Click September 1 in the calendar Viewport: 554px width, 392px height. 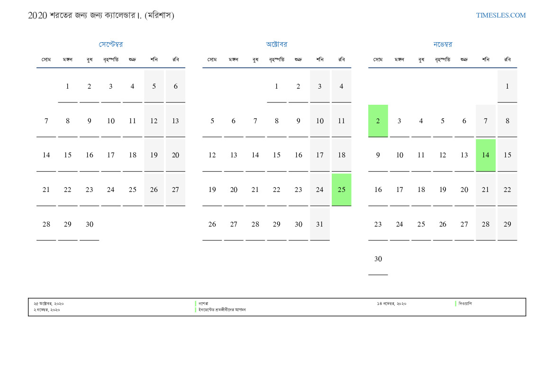pos(68,86)
